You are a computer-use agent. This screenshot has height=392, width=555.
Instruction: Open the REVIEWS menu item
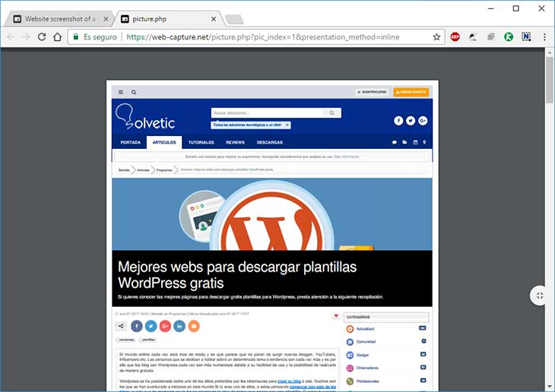pos(236,142)
